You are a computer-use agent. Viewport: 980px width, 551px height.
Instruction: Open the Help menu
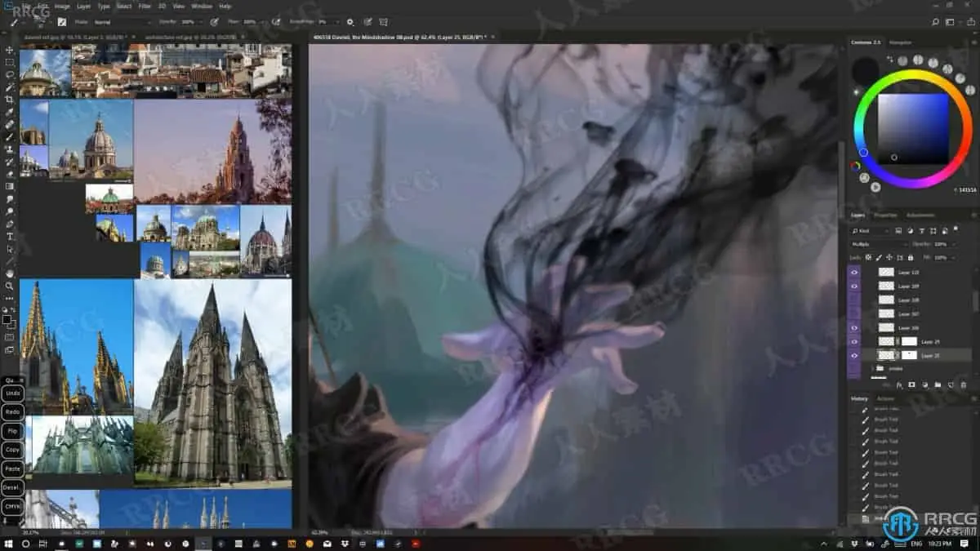point(225,6)
